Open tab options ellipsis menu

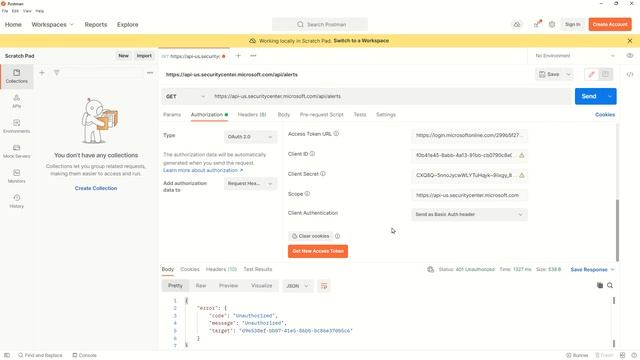pos(253,56)
